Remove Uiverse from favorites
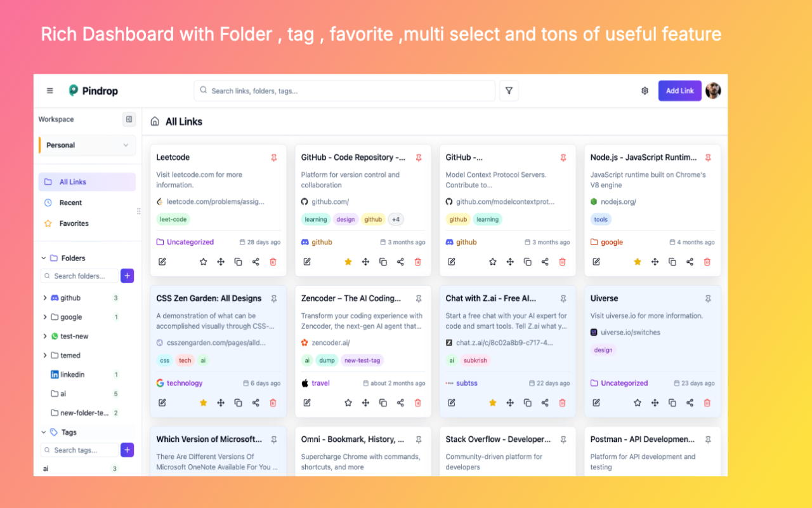Viewport: 812px width, 508px height. (x=637, y=402)
